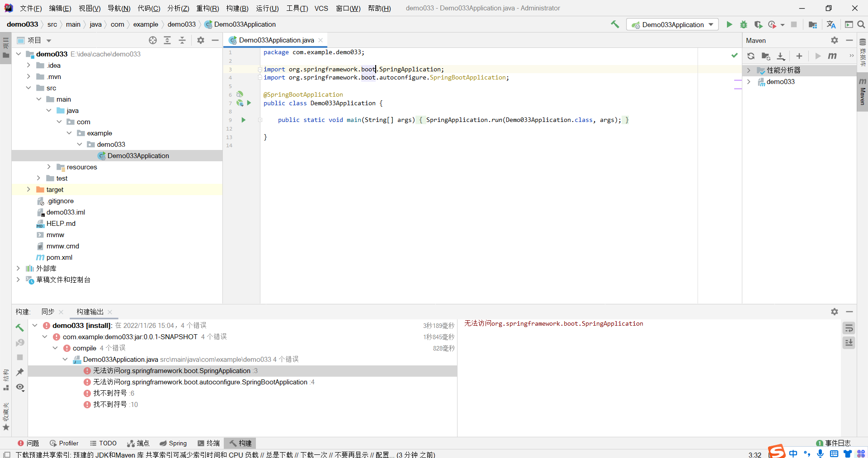Open dropdown arrow next to profiler run icon

[782, 25]
